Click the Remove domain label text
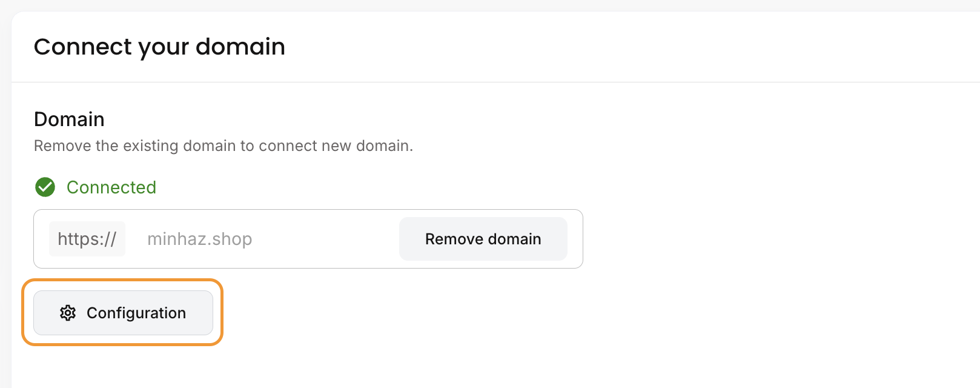This screenshot has width=980, height=388. coord(483,239)
